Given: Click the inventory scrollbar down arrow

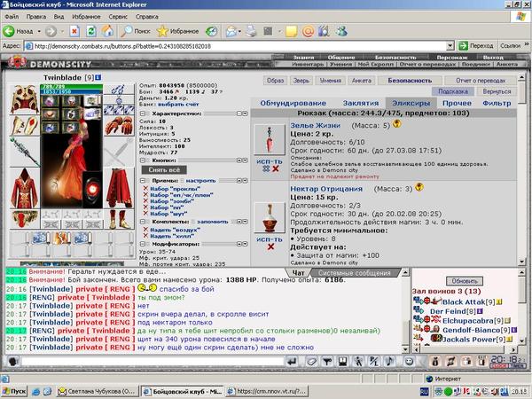Looking at the screenshot, I should (522, 262).
